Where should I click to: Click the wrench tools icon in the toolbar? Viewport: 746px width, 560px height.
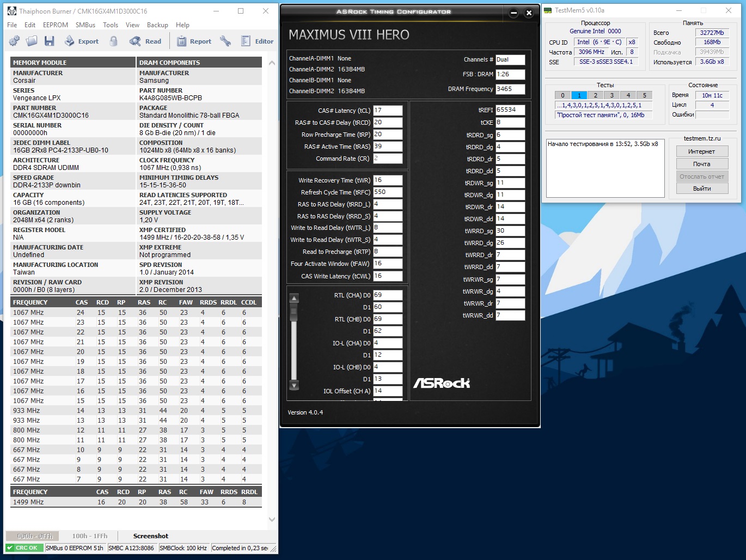(225, 41)
